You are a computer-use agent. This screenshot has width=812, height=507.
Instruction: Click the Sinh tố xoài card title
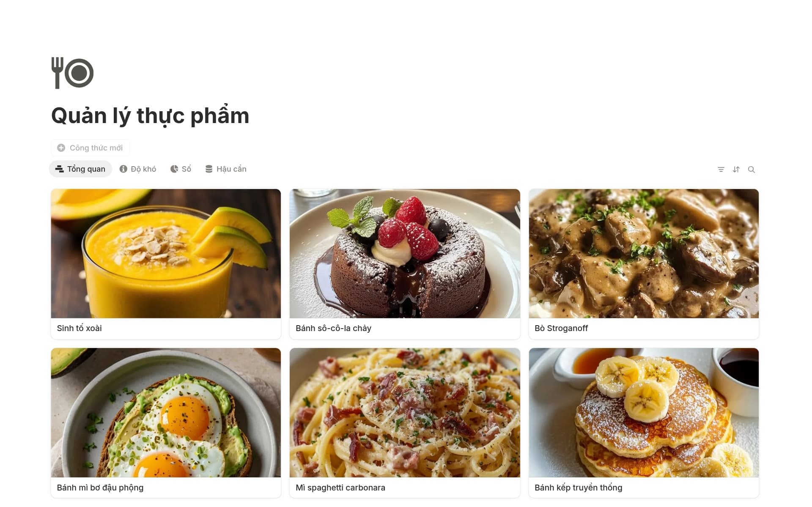[80, 329]
